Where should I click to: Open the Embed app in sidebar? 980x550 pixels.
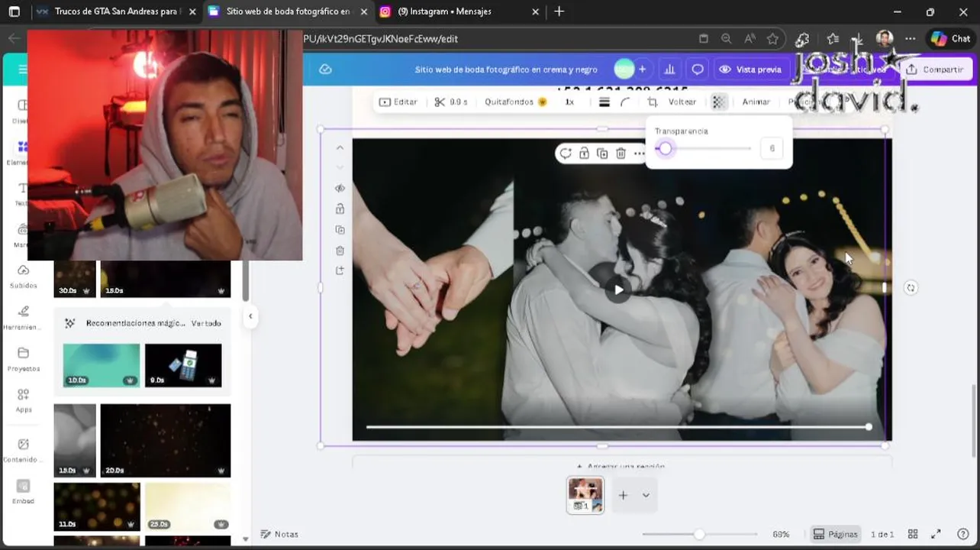(23, 491)
